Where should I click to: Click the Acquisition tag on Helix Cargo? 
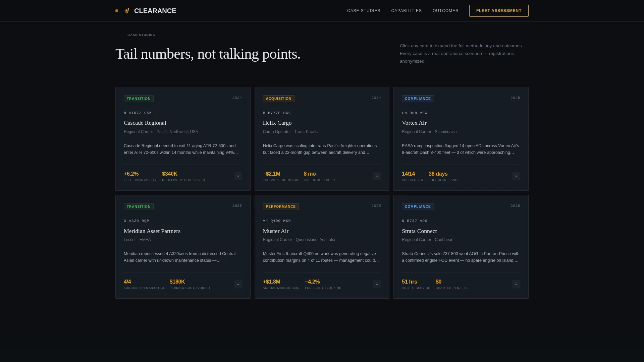click(279, 99)
